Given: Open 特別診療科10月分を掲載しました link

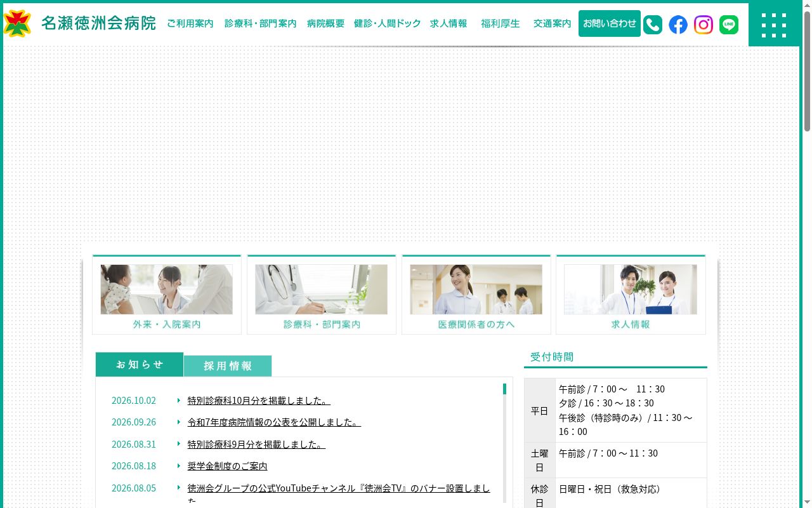Looking at the screenshot, I should coord(259,401).
